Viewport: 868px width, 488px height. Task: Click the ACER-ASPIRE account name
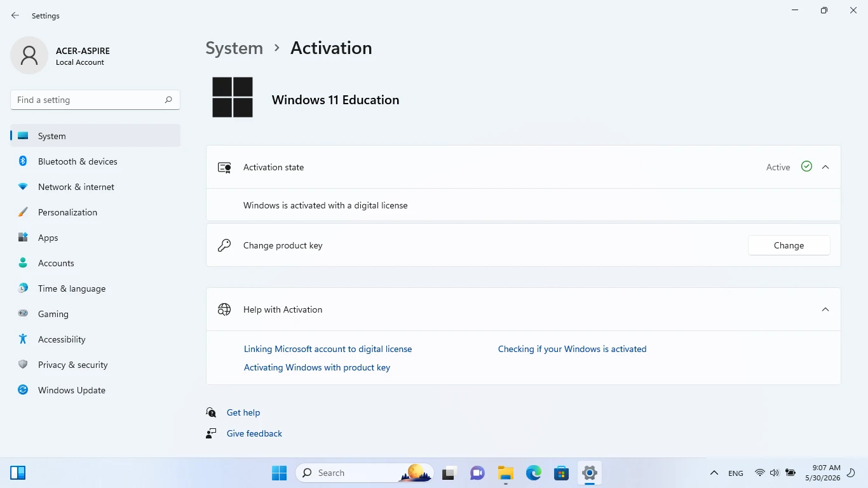[83, 51]
